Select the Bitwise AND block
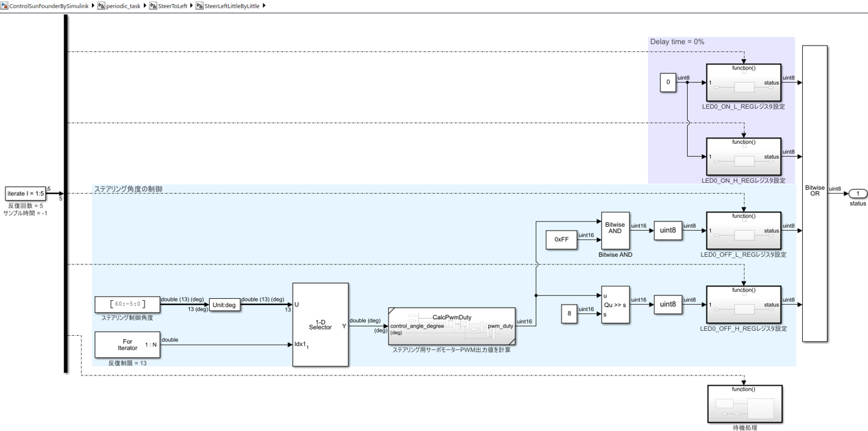The image size is (868, 431). [x=615, y=230]
